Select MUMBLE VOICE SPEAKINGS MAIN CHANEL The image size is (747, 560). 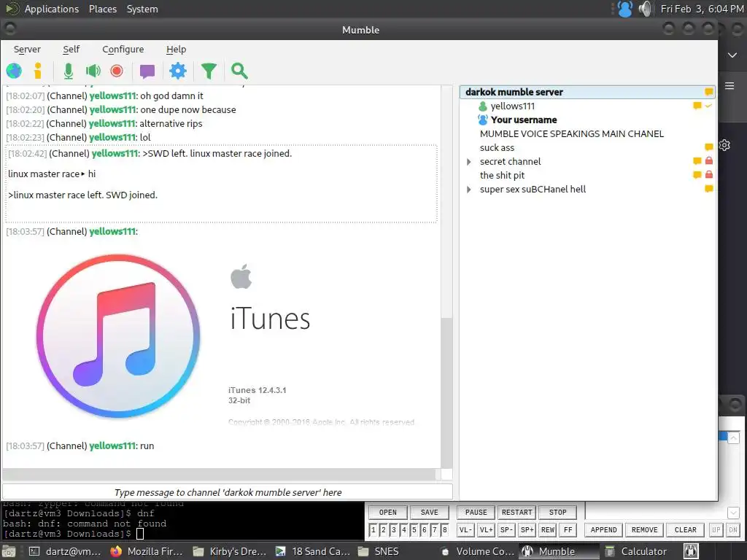click(572, 134)
